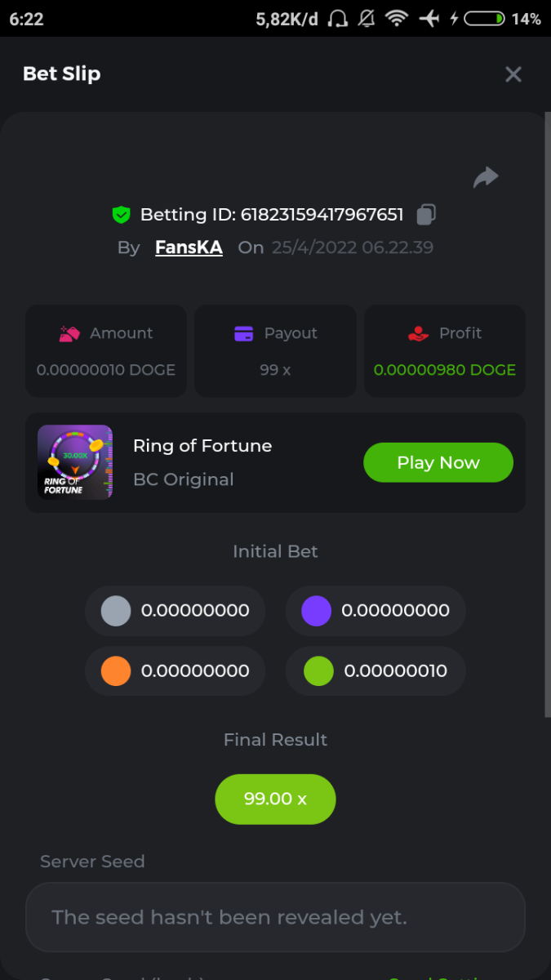Tap the Wi-Fi icon in status bar
This screenshot has height=980, width=551.
pos(397,19)
